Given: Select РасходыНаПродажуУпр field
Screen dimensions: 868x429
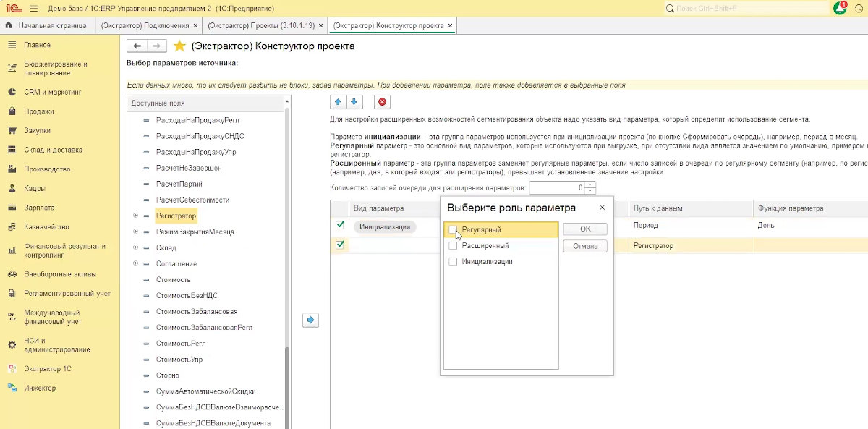Looking at the screenshot, I should (196, 152).
